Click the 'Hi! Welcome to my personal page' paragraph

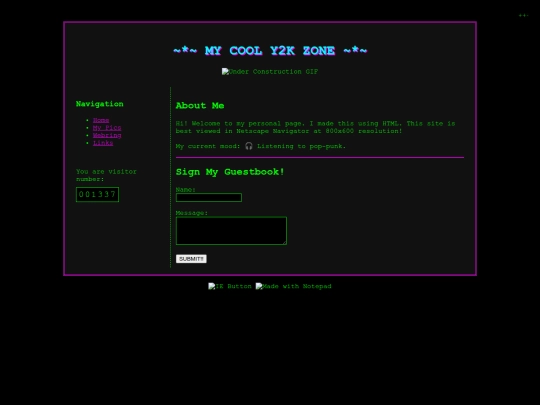(x=315, y=127)
